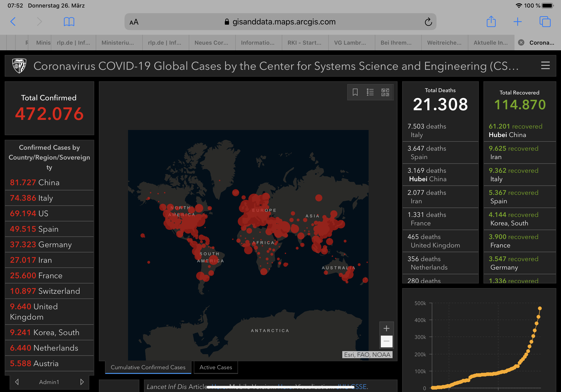Click 3.547 recovered Germany entry

[520, 263]
